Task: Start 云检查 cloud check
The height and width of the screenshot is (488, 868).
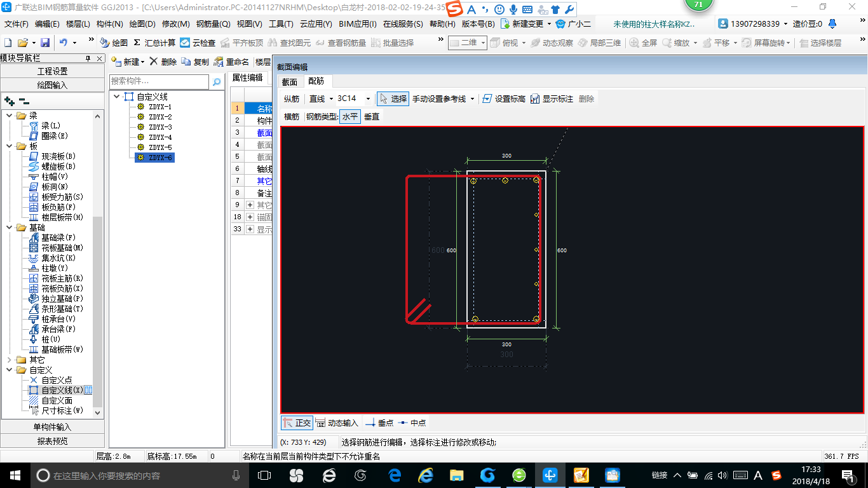Action: (198, 43)
